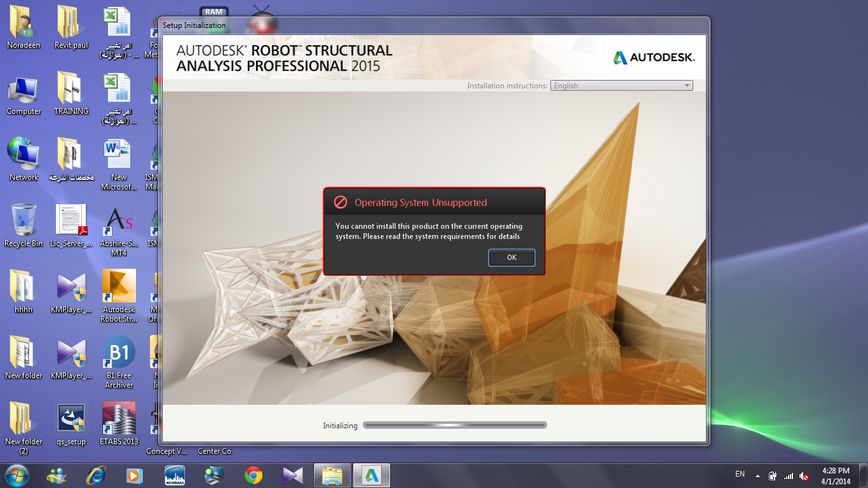The width and height of the screenshot is (868, 488).
Task: Start Windows Media Player from the taskbar
Action: tap(134, 475)
